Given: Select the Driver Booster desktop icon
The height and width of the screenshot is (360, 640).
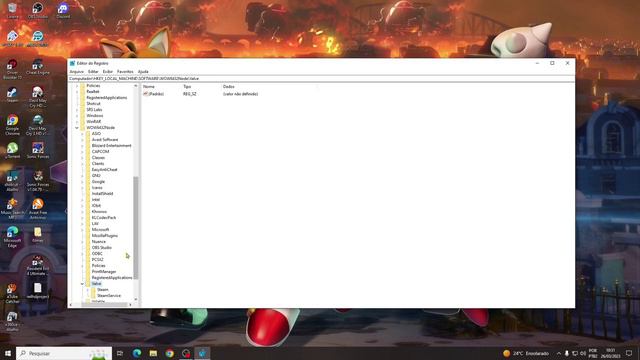Looking at the screenshot, I should coord(12,69).
